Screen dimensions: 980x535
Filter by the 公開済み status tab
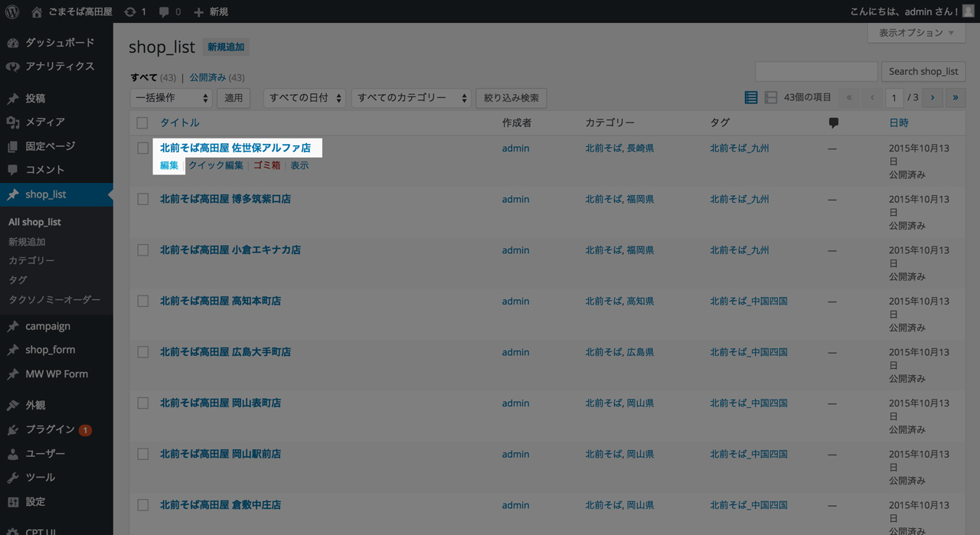207,77
